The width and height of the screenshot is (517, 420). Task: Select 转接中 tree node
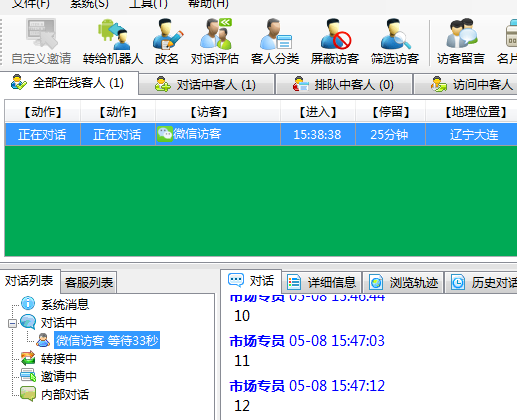click(59, 359)
